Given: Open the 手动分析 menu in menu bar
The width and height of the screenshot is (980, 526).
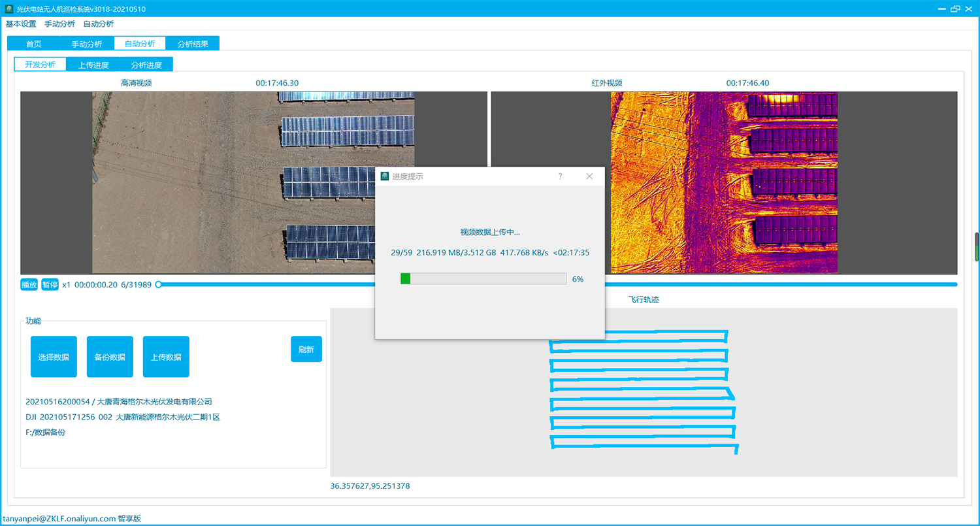Looking at the screenshot, I should 59,24.
